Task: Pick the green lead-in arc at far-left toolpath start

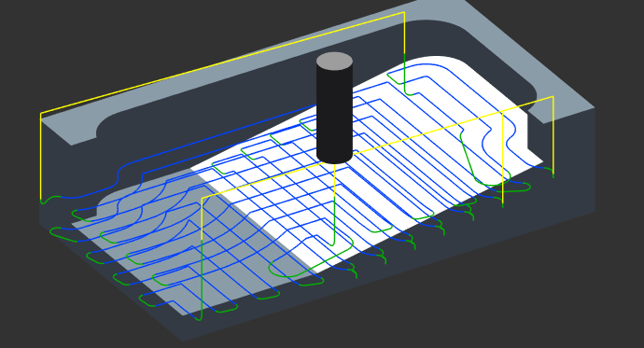Action: tap(51, 200)
